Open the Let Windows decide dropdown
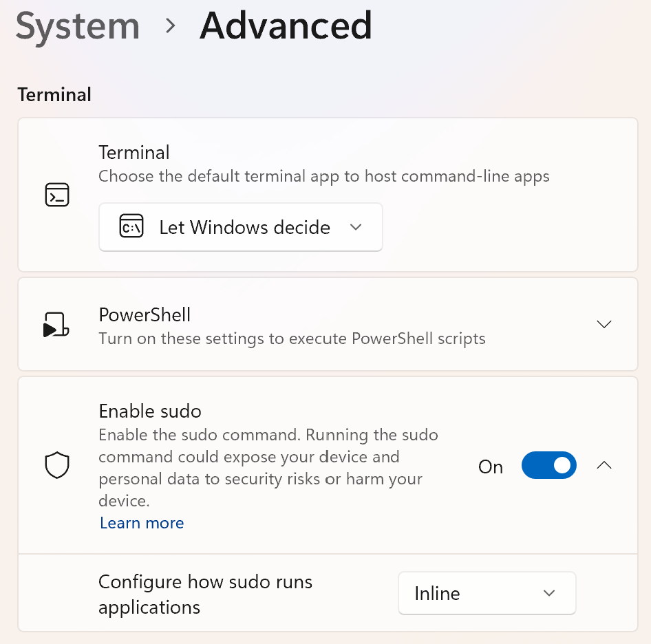Image resolution: width=651 pixels, height=644 pixels. click(241, 227)
